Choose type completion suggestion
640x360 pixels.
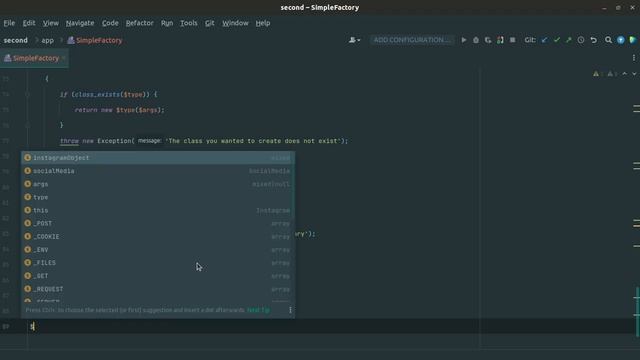158,197
